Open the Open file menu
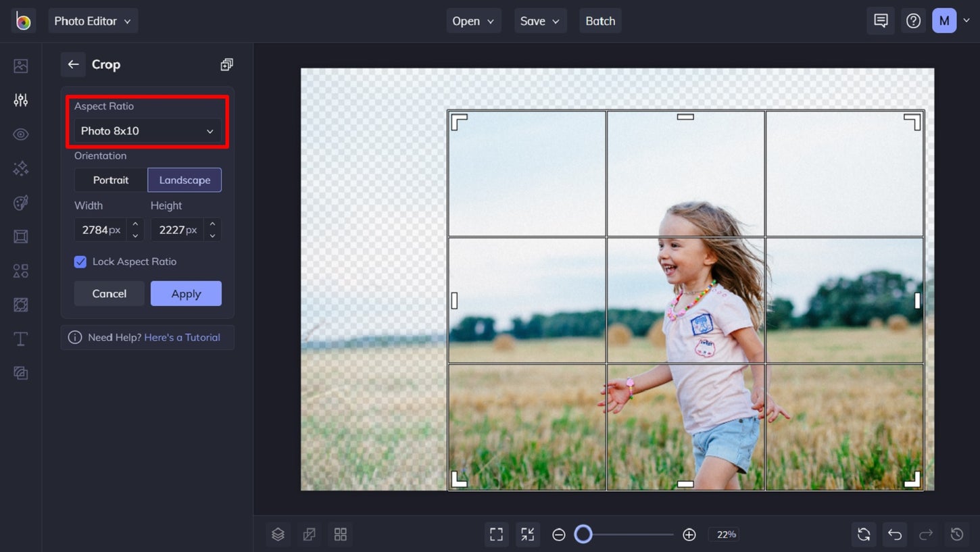 473,21
